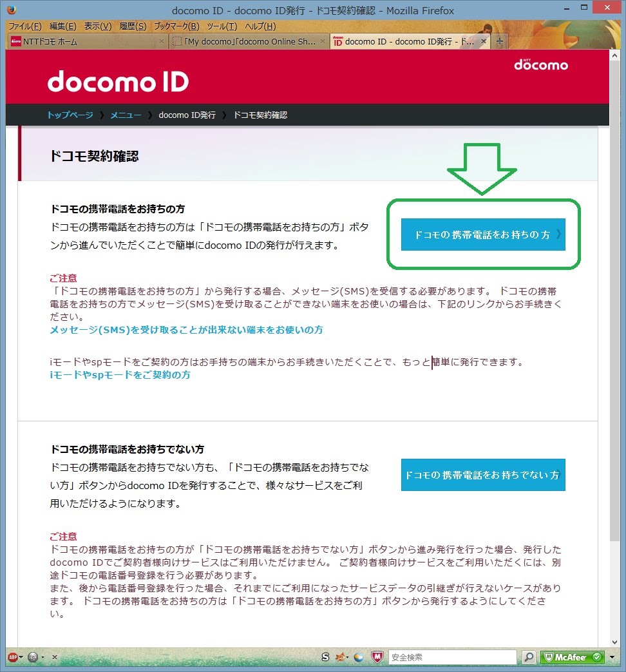Click the page scrollbar down arrow
The image size is (626, 672).
click(x=615, y=642)
